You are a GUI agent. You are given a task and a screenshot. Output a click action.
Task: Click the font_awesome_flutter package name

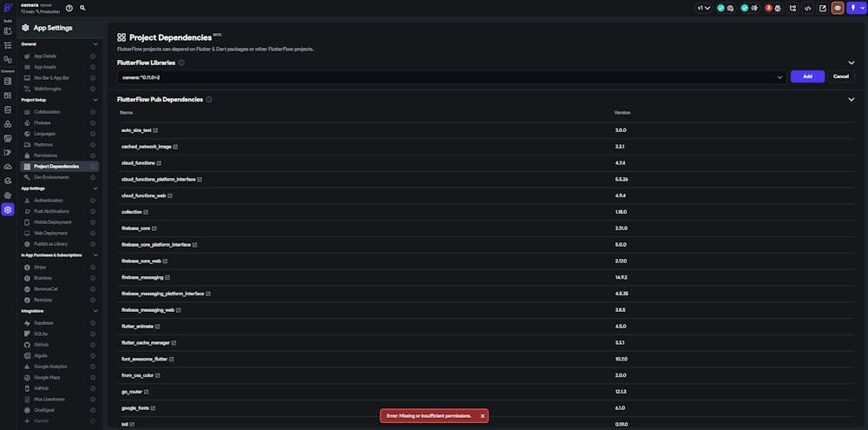144,359
